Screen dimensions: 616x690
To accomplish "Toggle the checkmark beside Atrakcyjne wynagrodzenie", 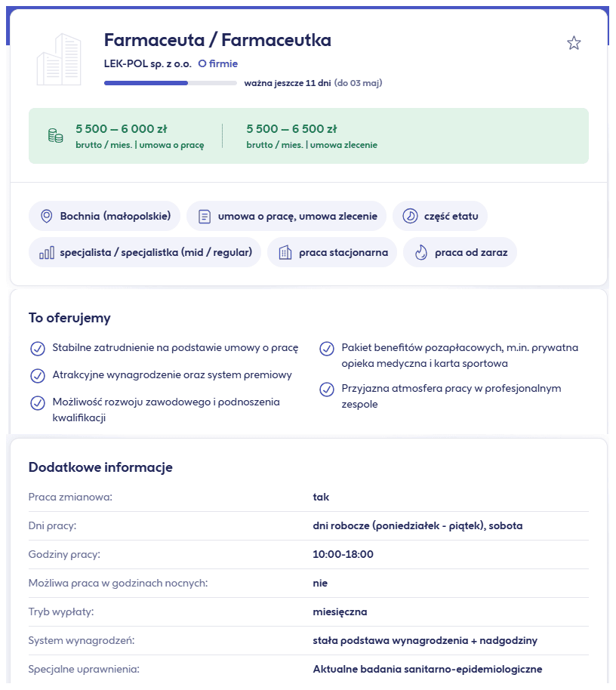I will [38, 374].
